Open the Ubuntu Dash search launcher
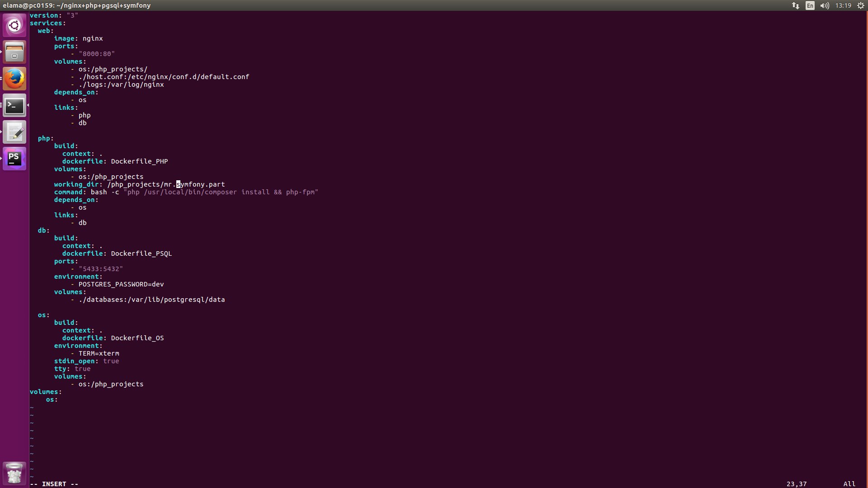868x488 pixels. [x=14, y=25]
